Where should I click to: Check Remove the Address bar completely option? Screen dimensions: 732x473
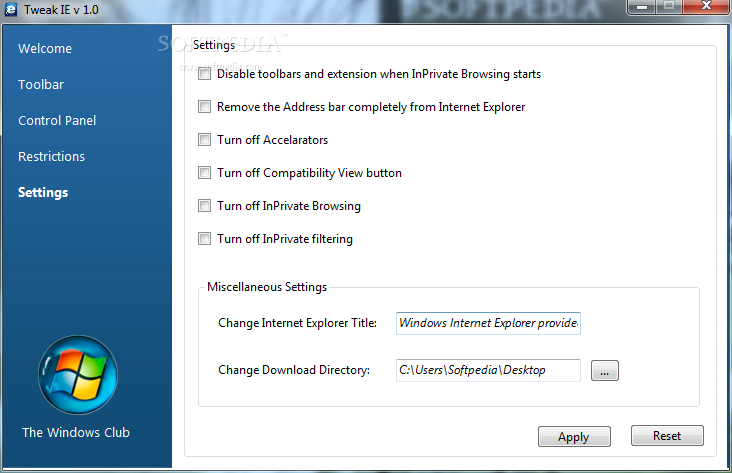204,107
